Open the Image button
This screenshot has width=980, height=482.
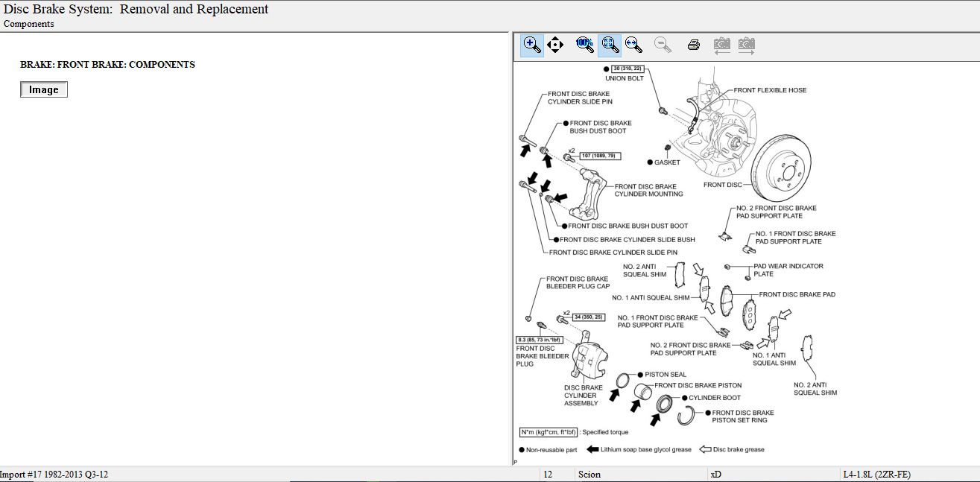44,89
